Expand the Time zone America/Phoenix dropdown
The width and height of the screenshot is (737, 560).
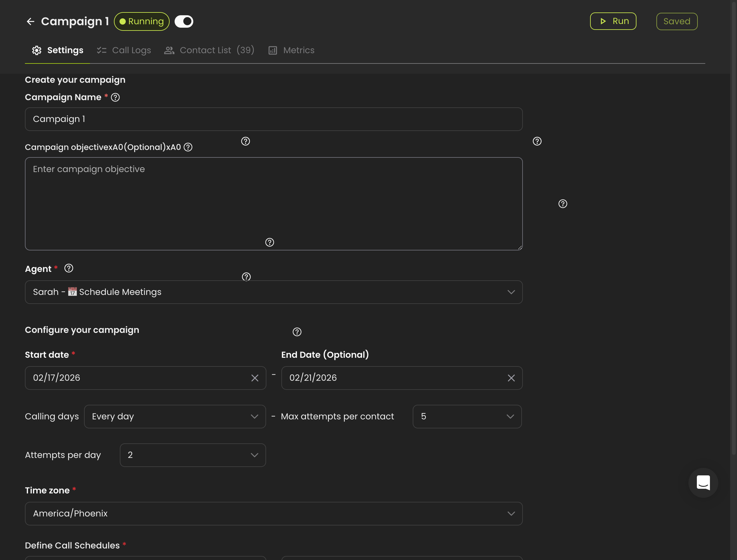[274, 514]
